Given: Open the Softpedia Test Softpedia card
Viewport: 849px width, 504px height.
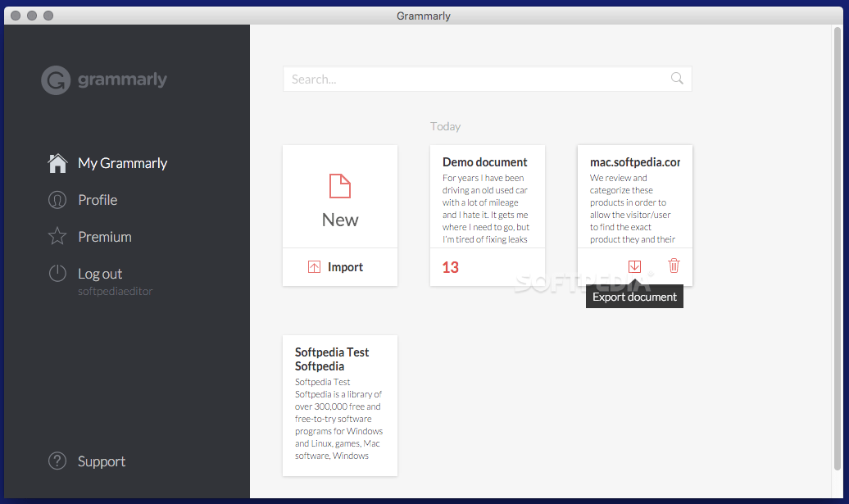Looking at the screenshot, I should pos(340,406).
